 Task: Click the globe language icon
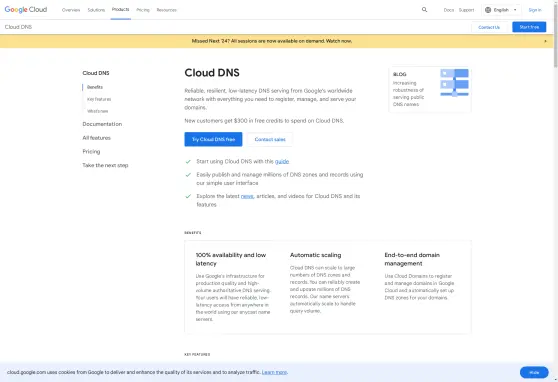coord(488,10)
